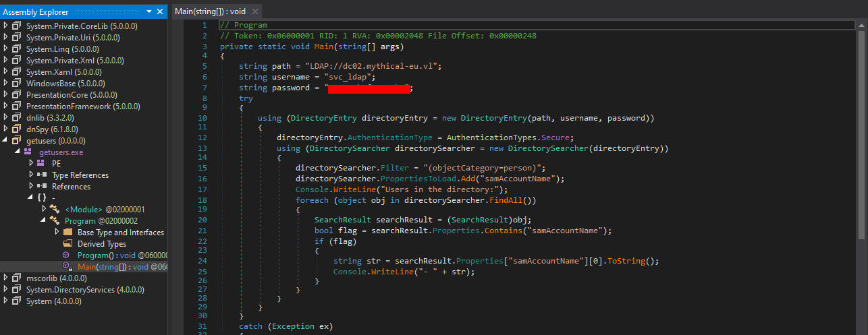Click the System (4.0.0.0) assembly icon

[17, 301]
